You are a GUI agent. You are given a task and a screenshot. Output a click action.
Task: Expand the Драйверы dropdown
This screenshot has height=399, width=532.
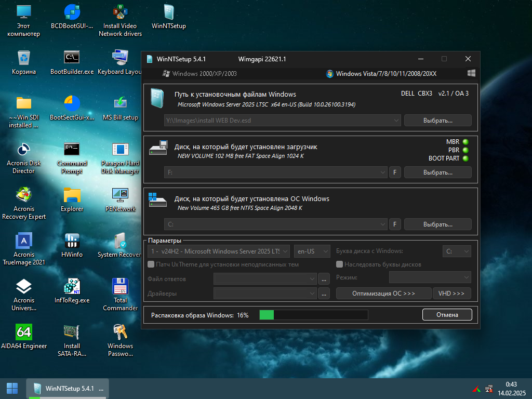coord(265,294)
